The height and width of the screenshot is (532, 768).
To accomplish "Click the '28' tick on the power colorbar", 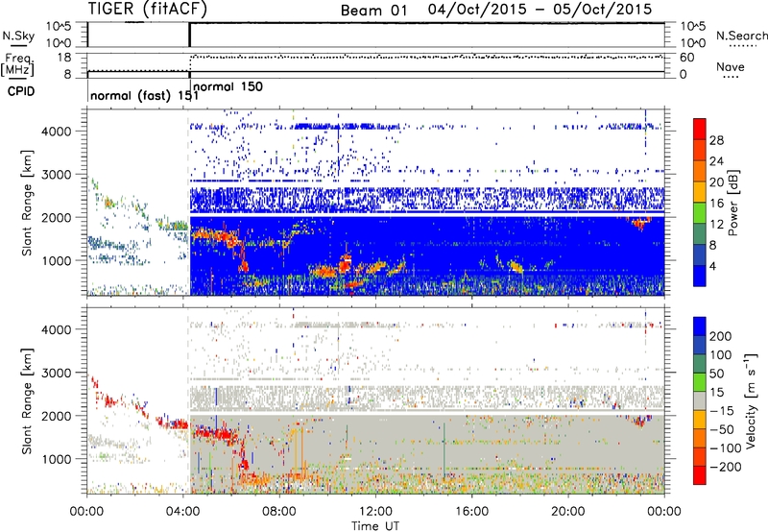I will [x=716, y=140].
